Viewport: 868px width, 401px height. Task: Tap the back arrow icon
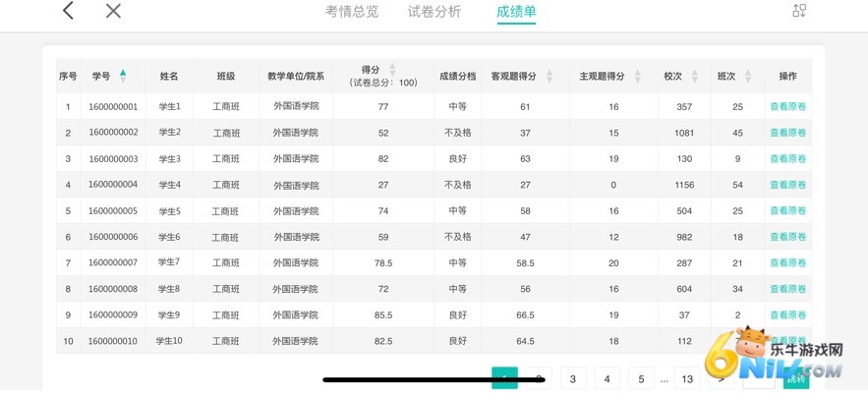click(68, 11)
